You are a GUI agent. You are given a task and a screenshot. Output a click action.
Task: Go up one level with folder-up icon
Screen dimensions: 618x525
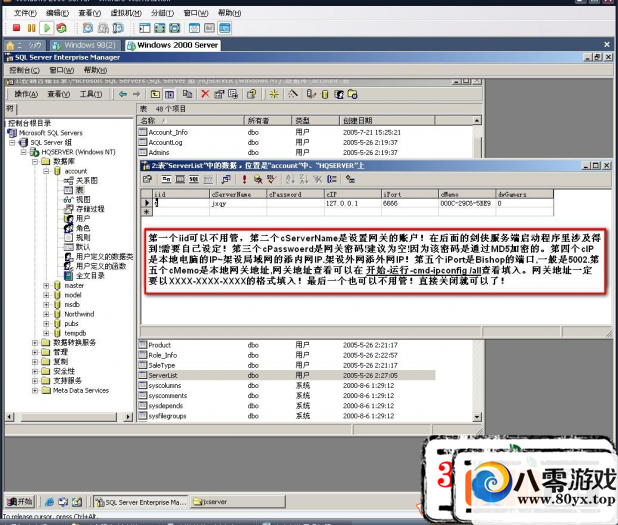155,94
